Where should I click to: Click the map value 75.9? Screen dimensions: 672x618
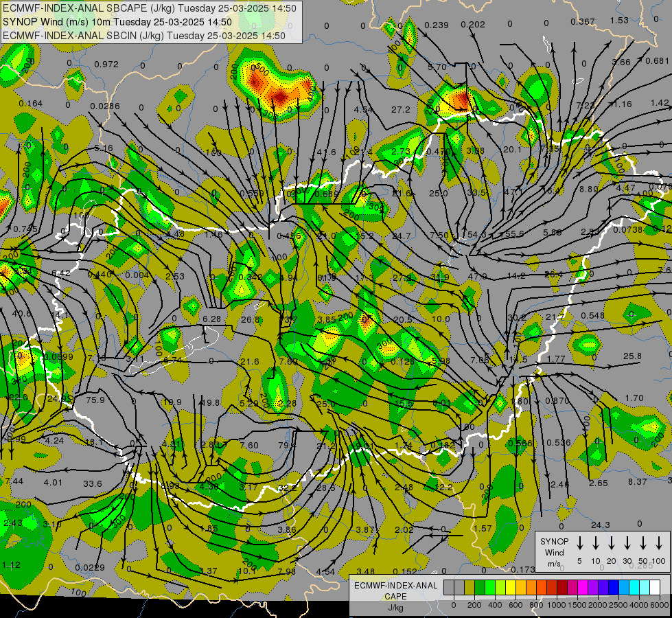click(95, 400)
